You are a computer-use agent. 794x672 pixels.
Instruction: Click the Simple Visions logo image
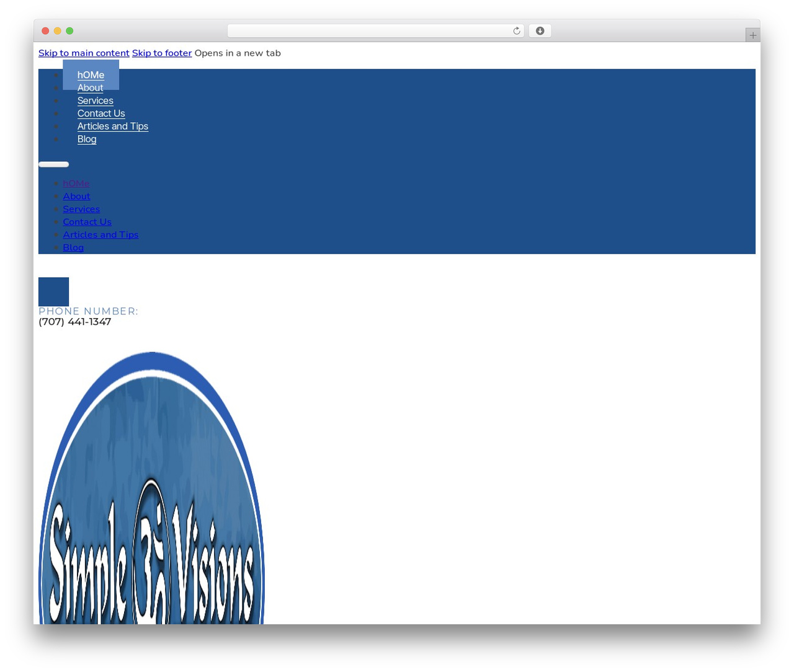pyautogui.click(x=152, y=487)
